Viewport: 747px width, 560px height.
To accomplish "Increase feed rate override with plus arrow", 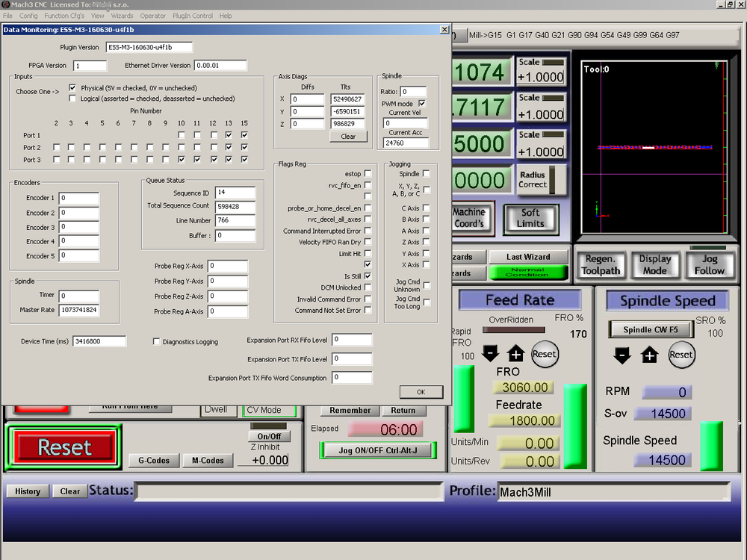I will [516, 354].
